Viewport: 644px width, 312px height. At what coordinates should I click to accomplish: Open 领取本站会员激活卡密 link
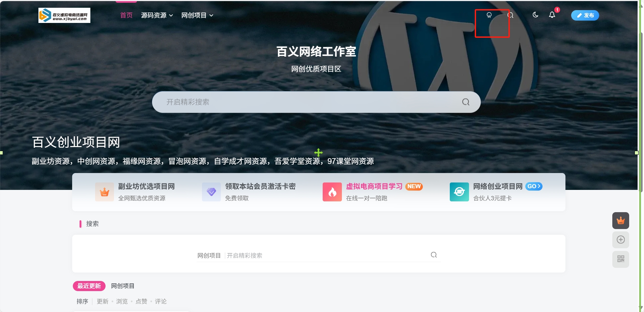(260, 186)
